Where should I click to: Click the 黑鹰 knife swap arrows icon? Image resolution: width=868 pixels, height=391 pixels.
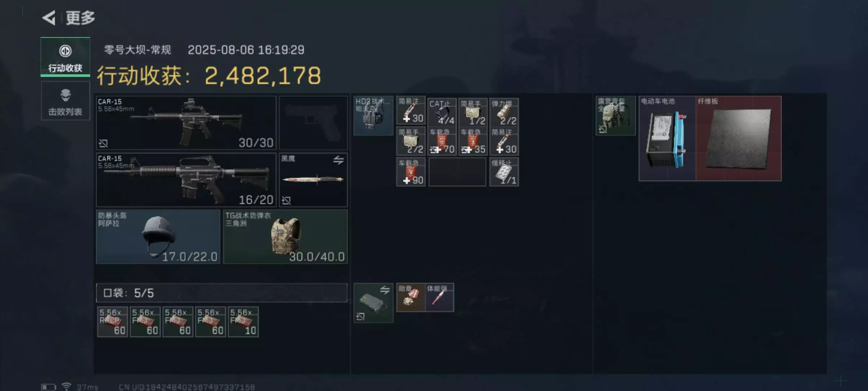click(x=339, y=160)
